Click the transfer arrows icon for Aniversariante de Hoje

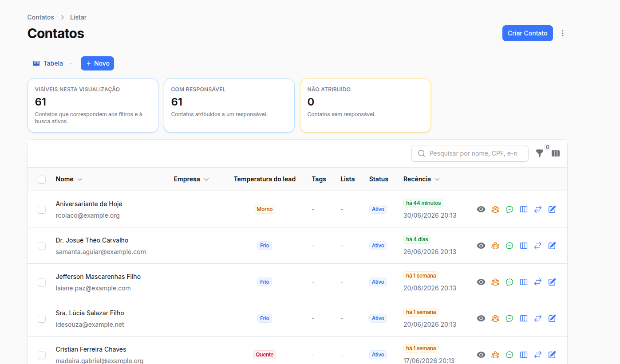[538, 209]
